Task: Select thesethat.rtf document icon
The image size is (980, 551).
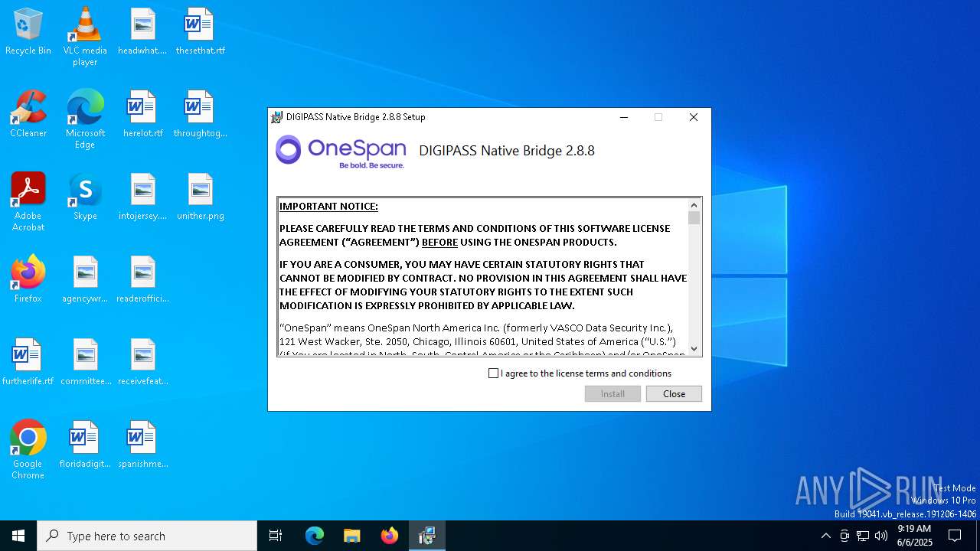Action: pos(200,31)
